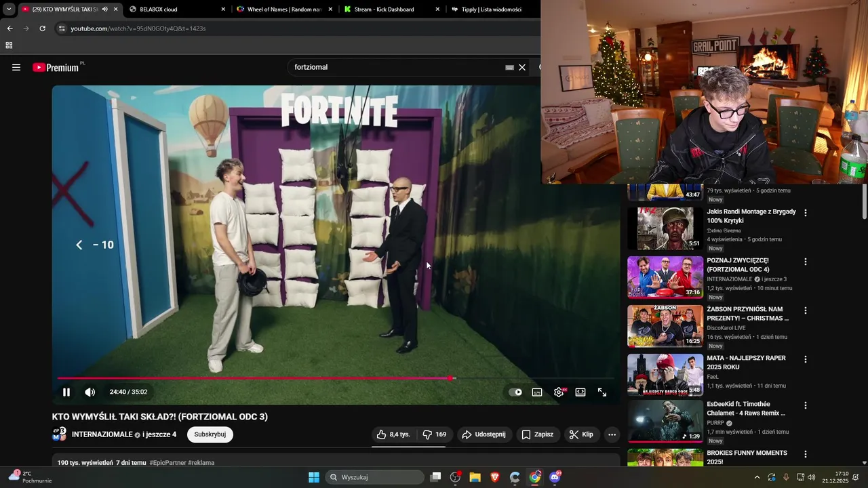Clear the search query with the X
This screenshot has height=488, width=868.
point(522,67)
